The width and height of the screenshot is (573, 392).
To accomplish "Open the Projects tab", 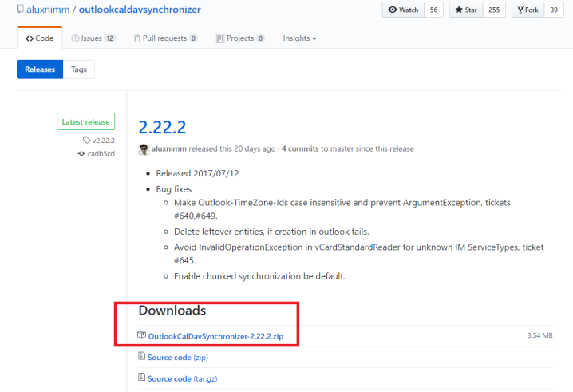I will click(x=240, y=38).
